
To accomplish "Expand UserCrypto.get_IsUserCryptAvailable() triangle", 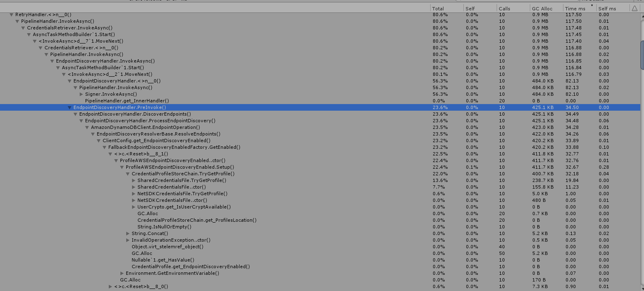I will [134, 207].
